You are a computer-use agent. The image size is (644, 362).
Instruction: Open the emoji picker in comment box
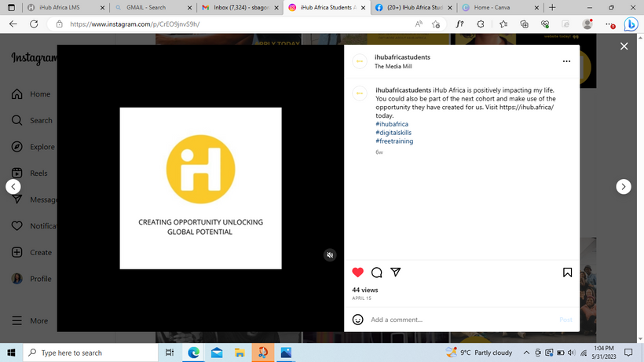(358, 320)
